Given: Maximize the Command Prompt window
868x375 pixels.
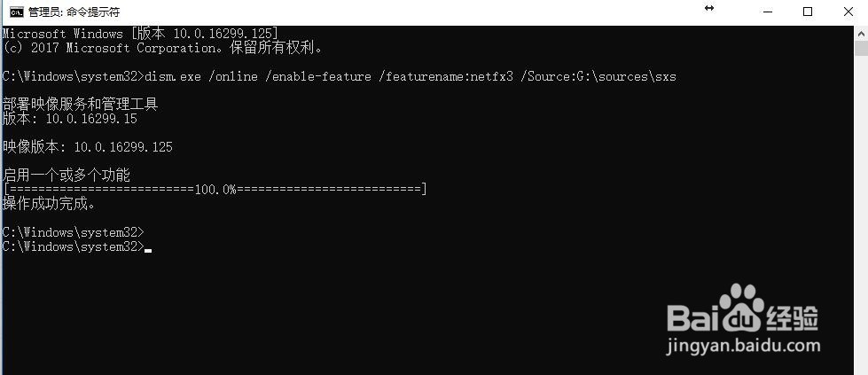Looking at the screenshot, I should point(808,12).
